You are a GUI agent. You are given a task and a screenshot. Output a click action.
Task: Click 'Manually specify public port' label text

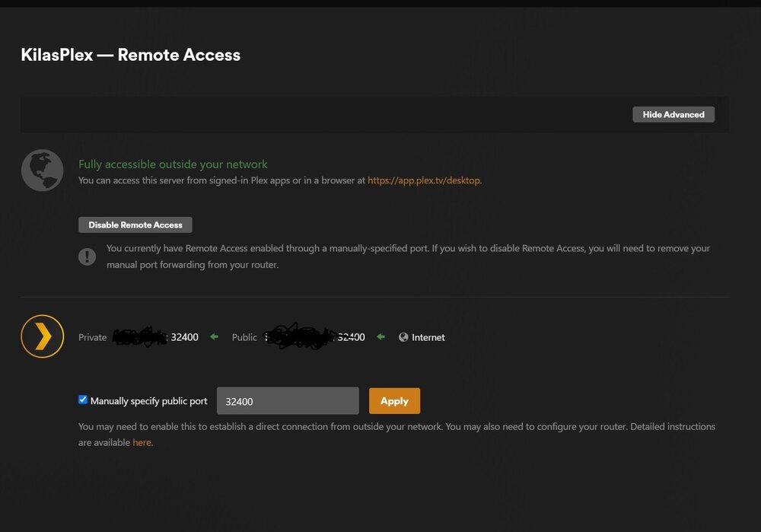148,401
